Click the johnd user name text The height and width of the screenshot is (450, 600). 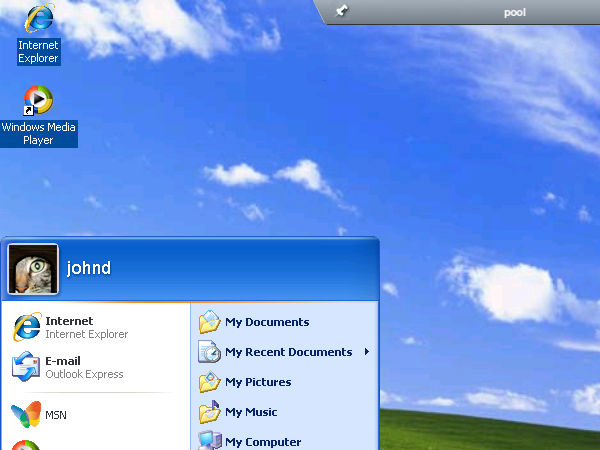pyautogui.click(x=89, y=268)
